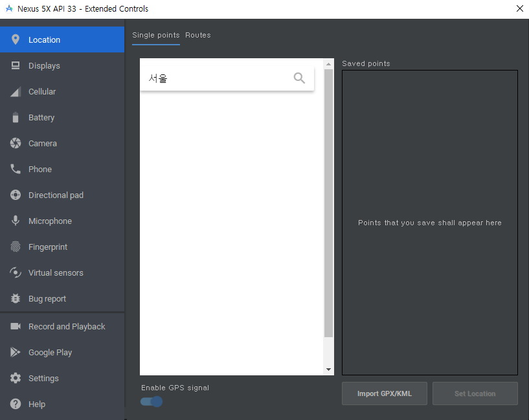This screenshot has width=529, height=420.
Task: Click the vertical scrollbar thumb in map panel
Action: 328,203
